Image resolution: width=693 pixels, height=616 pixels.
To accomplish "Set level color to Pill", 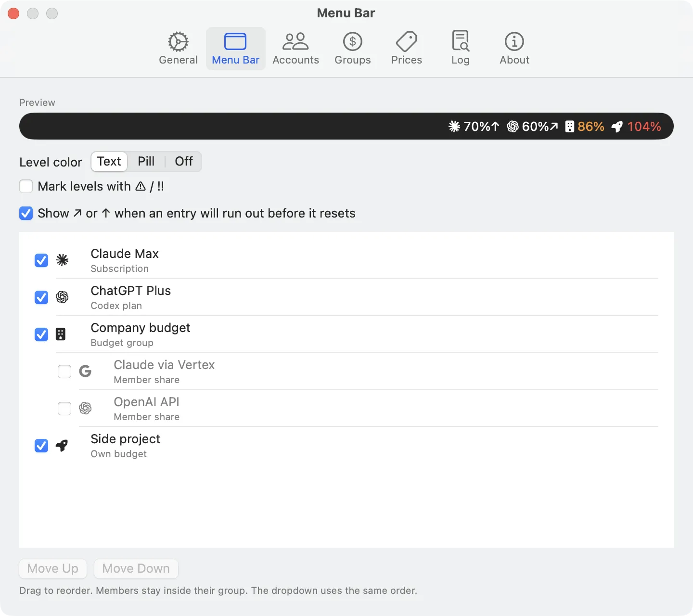I will tap(146, 162).
